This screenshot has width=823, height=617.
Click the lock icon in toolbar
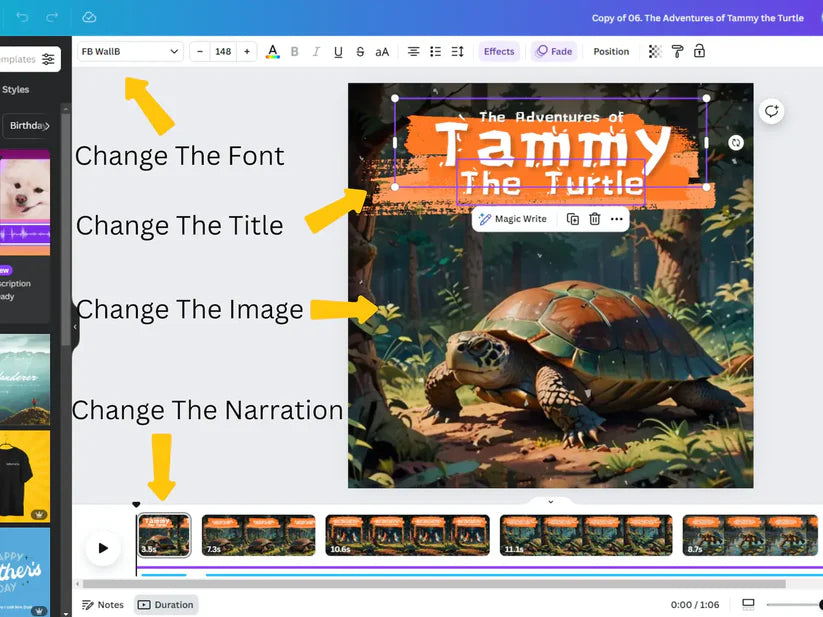tap(699, 52)
